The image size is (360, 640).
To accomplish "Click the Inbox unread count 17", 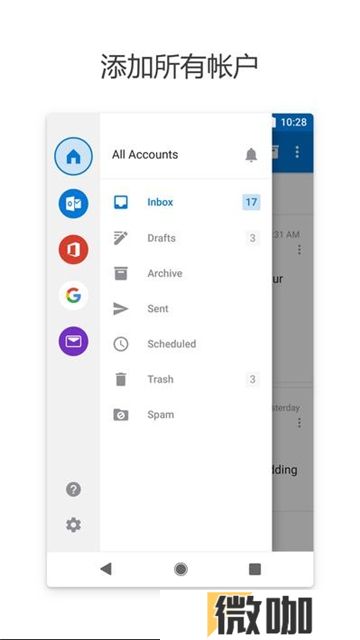I will pos(251,202).
